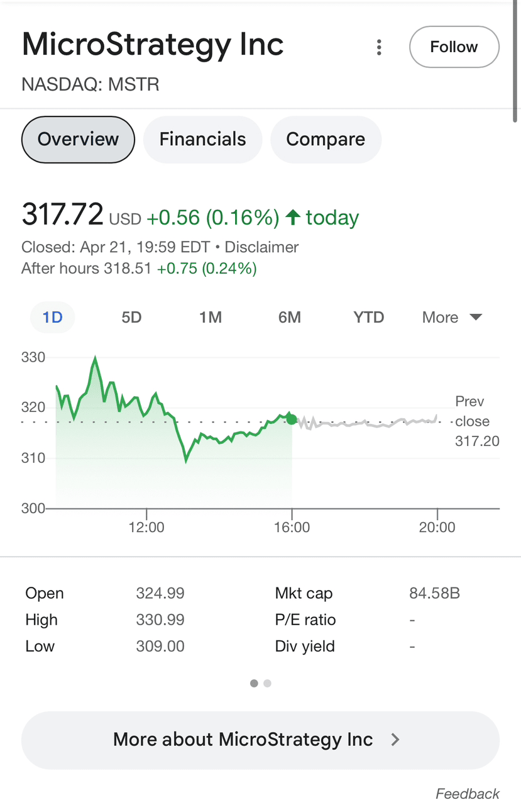
Task: Click the green up arrow next to today
Action: pos(292,218)
